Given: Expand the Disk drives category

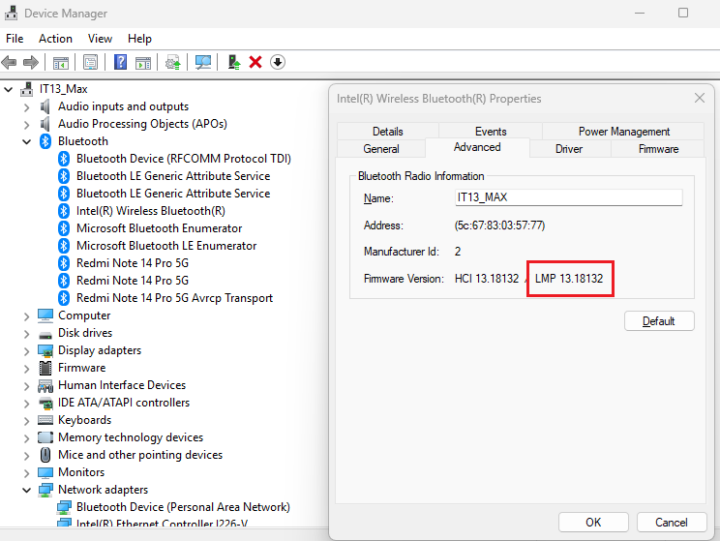Looking at the screenshot, I should [27, 333].
